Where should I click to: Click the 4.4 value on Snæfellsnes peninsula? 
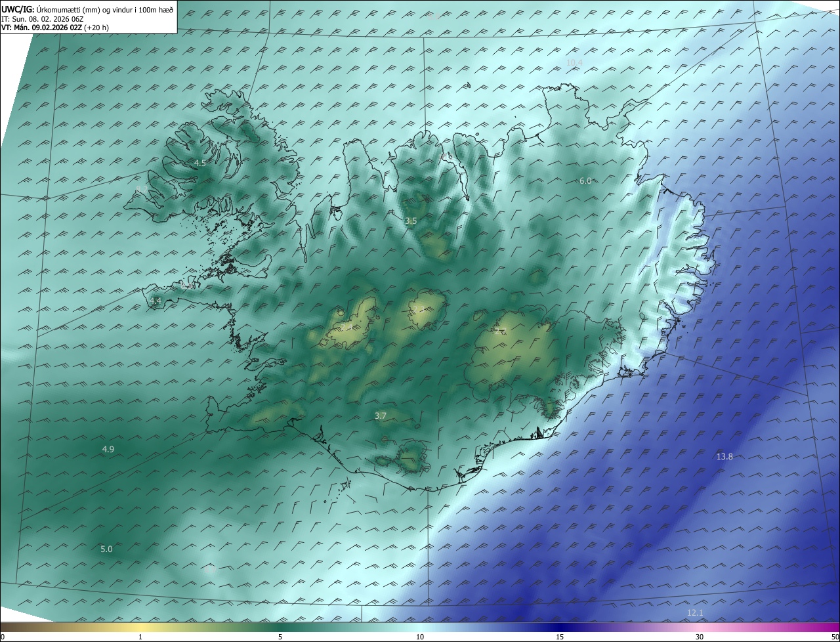click(156, 301)
